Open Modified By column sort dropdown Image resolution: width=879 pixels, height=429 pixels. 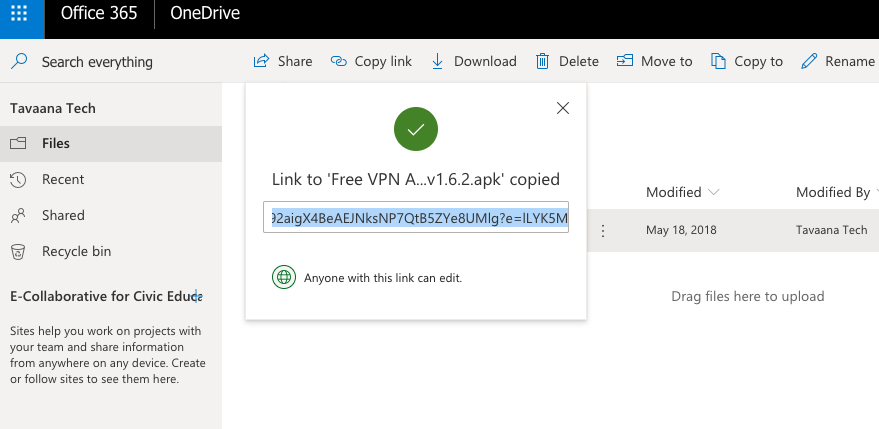point(837,192)
